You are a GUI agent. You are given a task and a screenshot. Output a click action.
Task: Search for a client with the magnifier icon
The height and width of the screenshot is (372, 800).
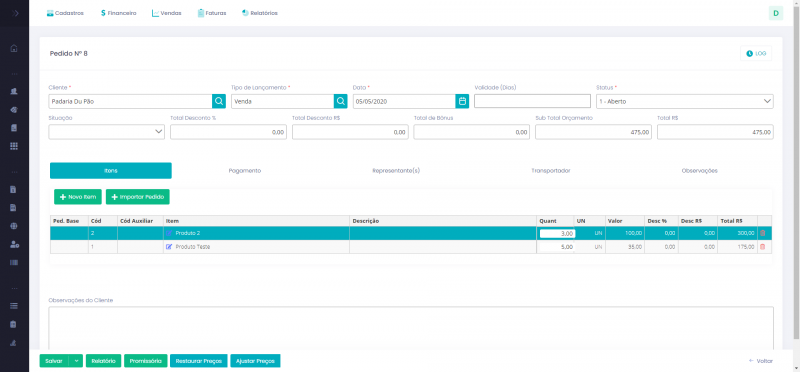219,101
